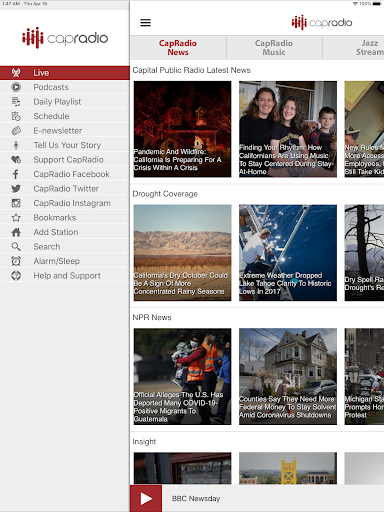Play the BBC Newsday stream
This screenshot has width=384, height=512.
coord(146,498)
